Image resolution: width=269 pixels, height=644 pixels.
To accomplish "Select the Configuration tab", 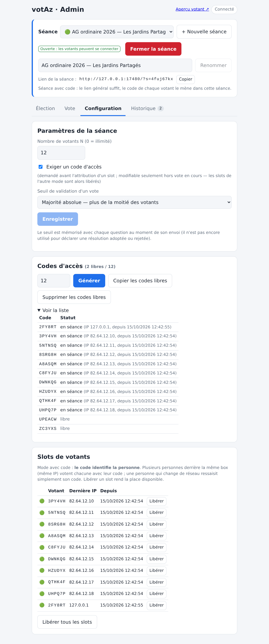I will click(x=103, y=108).
